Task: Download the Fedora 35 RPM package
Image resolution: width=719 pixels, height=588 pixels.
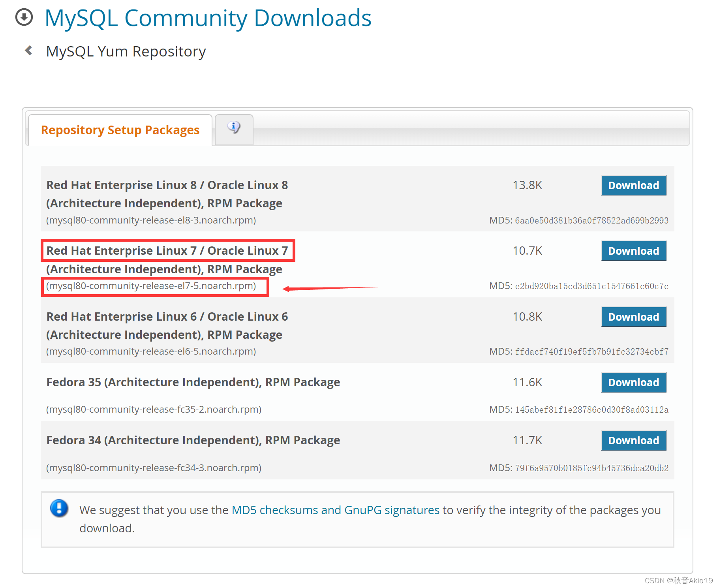Action: [633, 382]
